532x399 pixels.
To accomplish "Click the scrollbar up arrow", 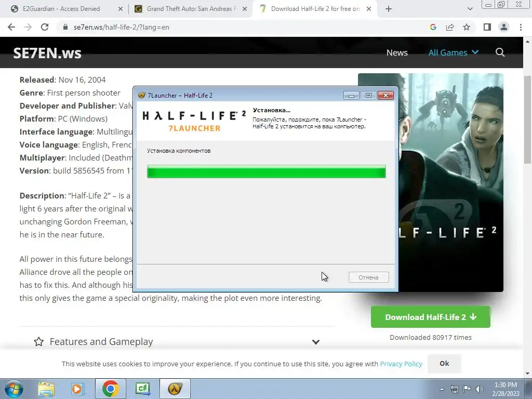I will [x=527, y=42].
